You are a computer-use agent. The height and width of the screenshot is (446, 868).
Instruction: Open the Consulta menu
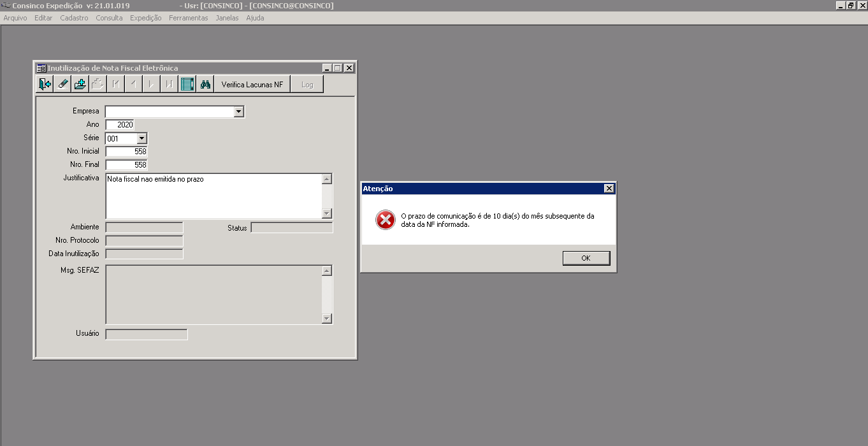(109, 18)
